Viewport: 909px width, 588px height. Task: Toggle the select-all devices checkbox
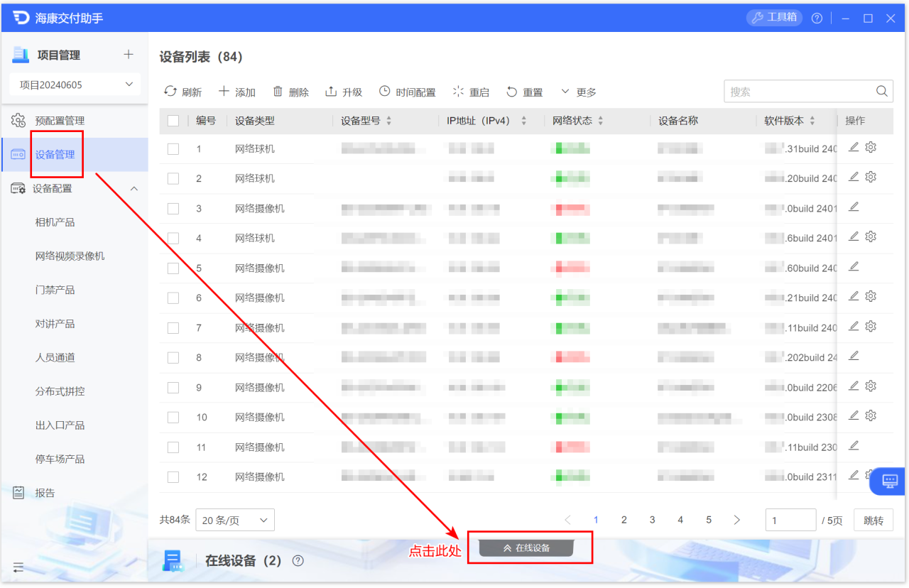tap(173, 121)
